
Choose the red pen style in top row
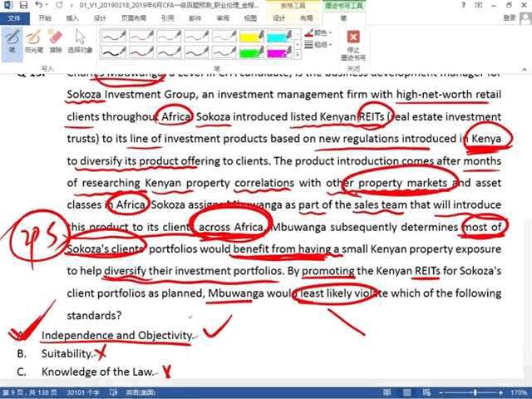click(141, 36)
